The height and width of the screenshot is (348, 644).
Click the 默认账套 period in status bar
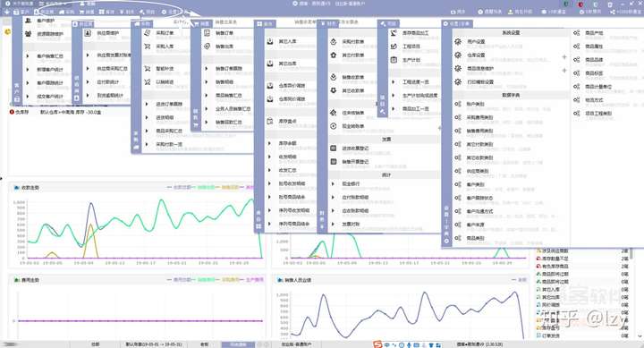pyautogui.click(x=154, y=344)
